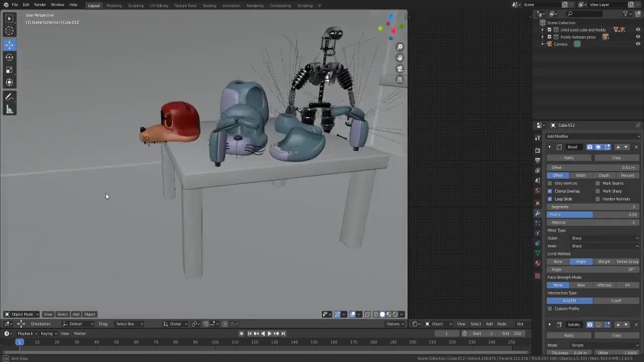644x362 pixels.
Task: Enable the Mark Sharp checkbox
Action: pos(598,191)
